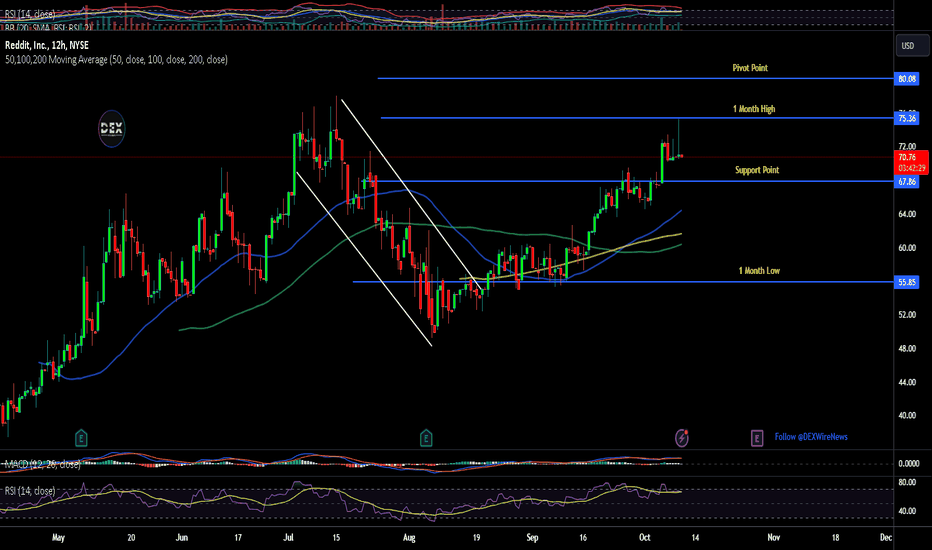Click the May label on time axis
Image resolution: width=932 pixels, height=550 pixels.
pyautogui.click(x=58, y=538)
